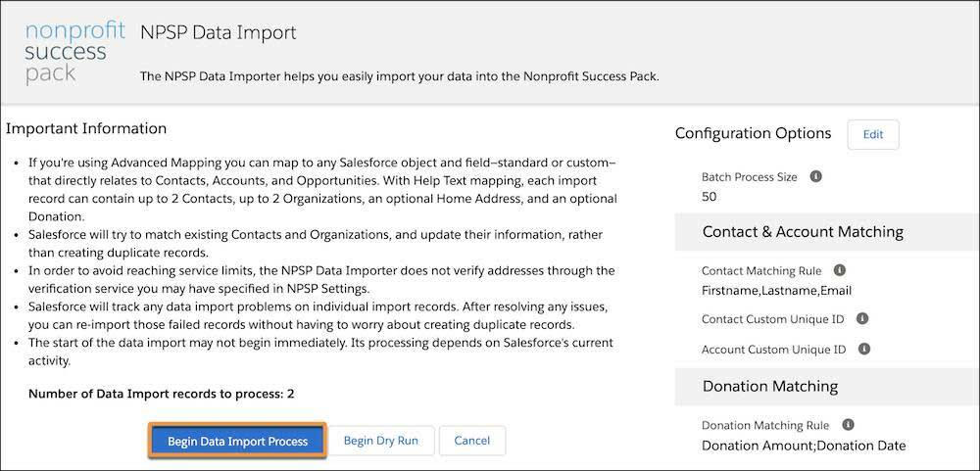Click the Important Information heading
This screenshot has width=980, height=471.
(x=86, y=128)
